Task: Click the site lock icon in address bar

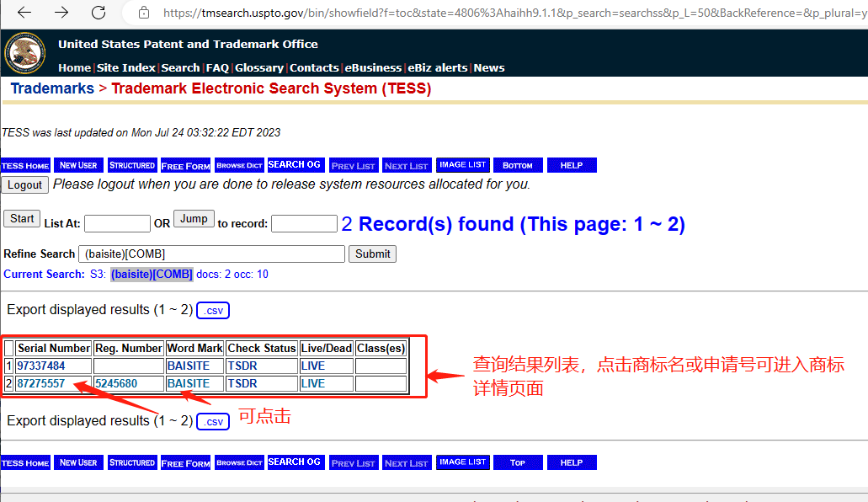Action: click(x=144, y=13)
